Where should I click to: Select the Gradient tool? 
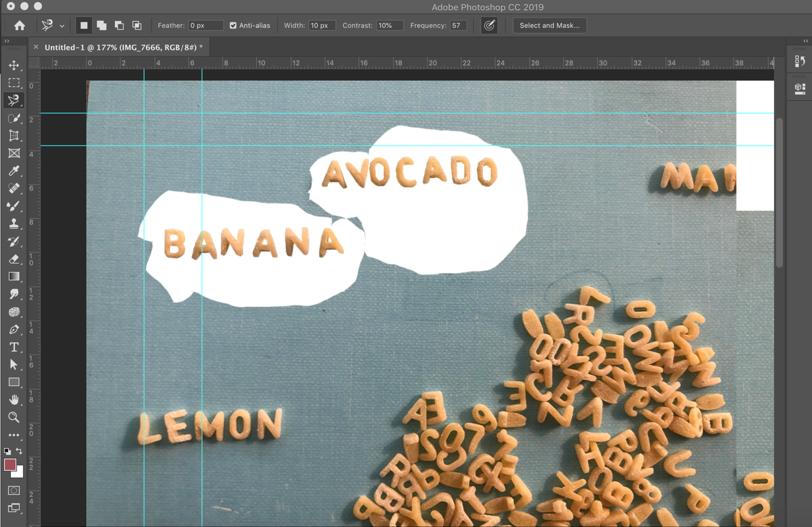[x=14, y=276]
